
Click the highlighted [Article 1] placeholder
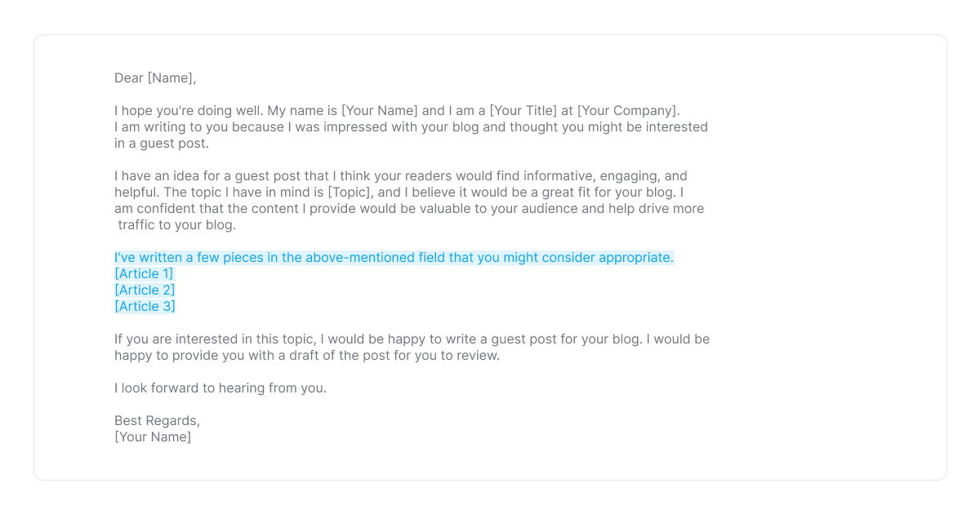pyautogui.click(x=144, y=274)
